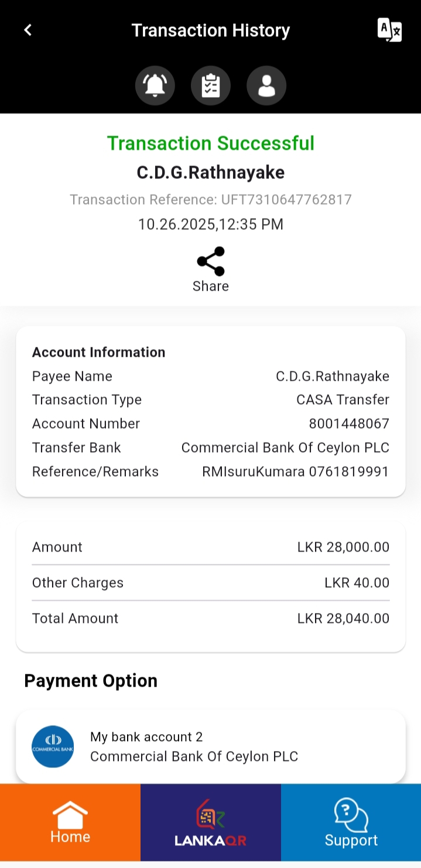Tap the Reference/Remarks value

coord(295,471)
